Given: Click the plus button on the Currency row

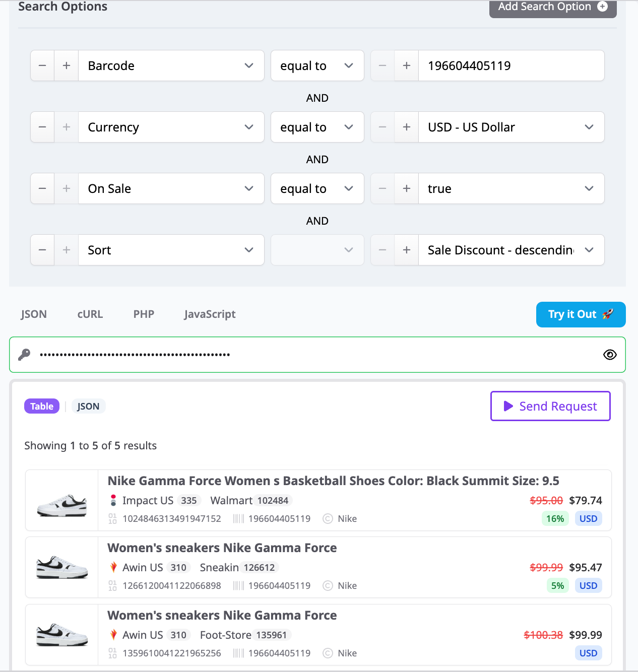Looking at the screenshot, I should pos(67,127).
